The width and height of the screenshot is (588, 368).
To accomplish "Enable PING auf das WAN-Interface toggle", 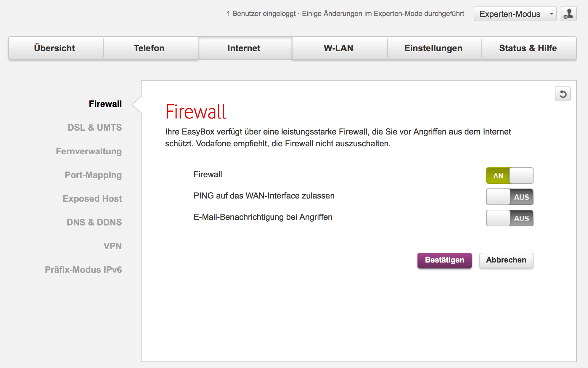I will click(510, 197).
